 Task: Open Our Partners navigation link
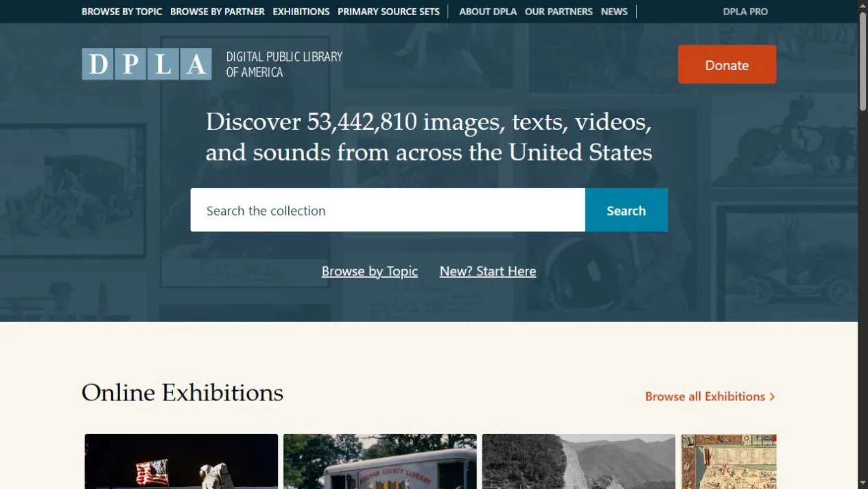click(559, 12)
